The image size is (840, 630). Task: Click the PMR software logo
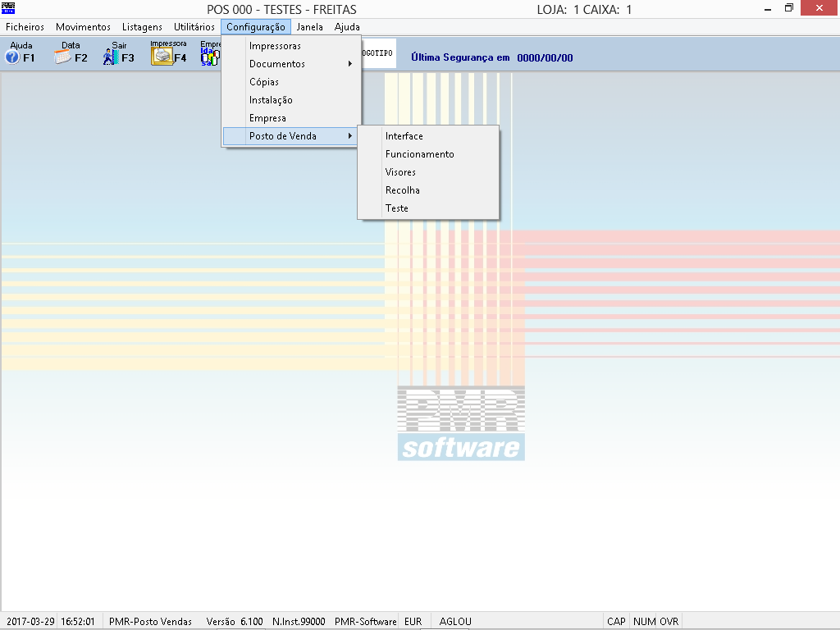coord(461,423)
